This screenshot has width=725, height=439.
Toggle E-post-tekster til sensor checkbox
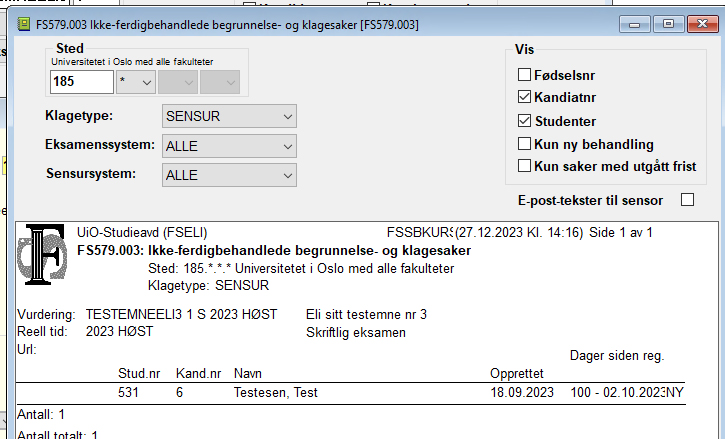(x=688, y=200)
